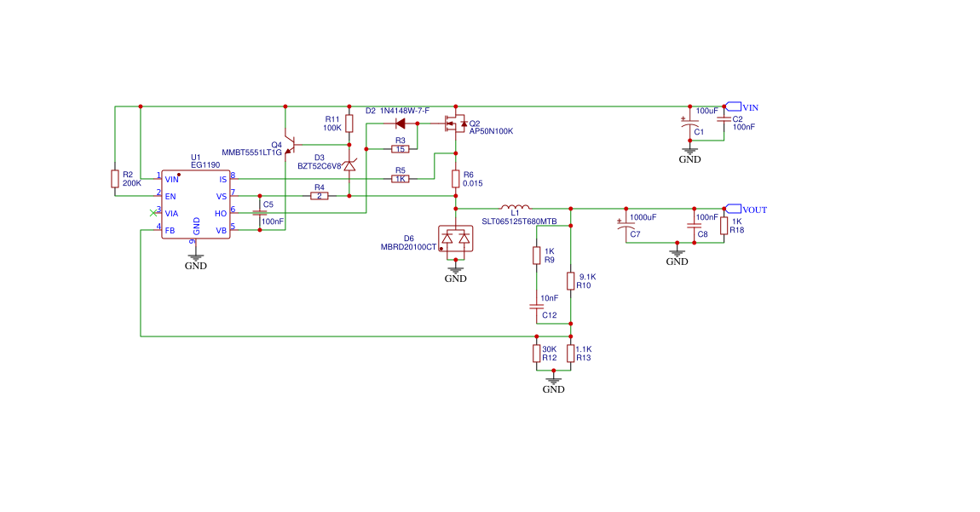Click resistor R12 30K
The image size is (980, 512).
point(536,354)
